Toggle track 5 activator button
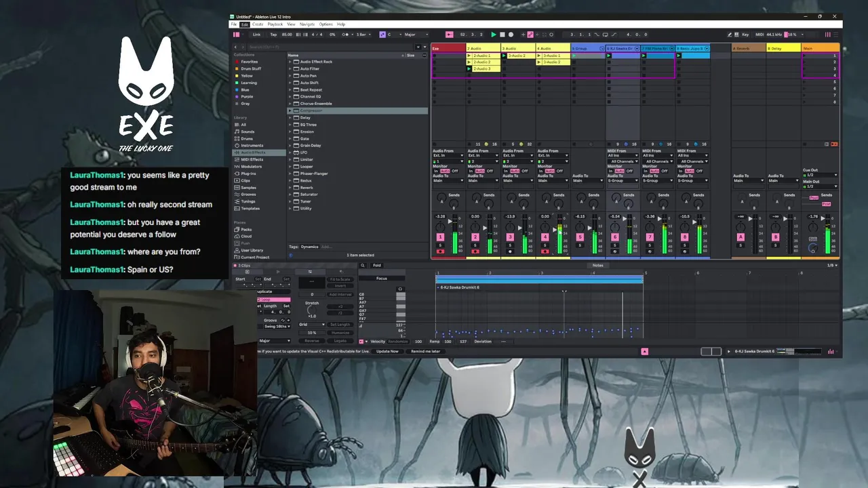This screenshot has height=488, width=868. click(x=579, y=237)
